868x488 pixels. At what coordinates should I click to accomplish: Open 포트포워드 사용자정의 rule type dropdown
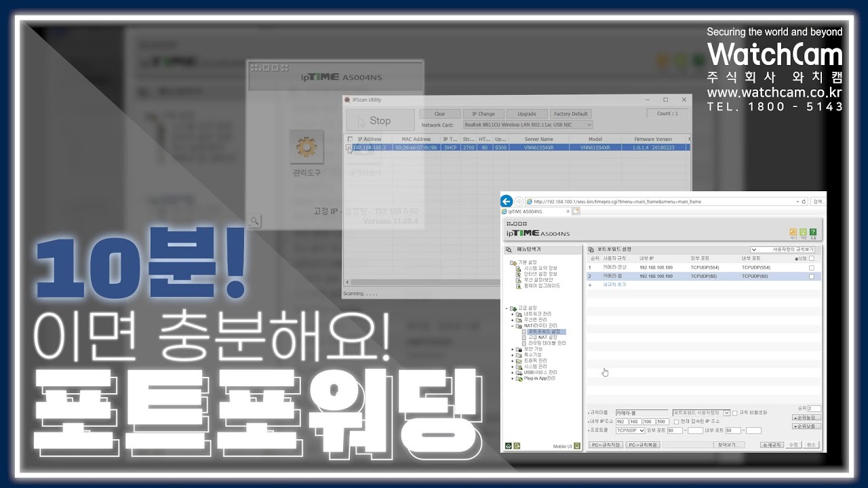(701, 413)
